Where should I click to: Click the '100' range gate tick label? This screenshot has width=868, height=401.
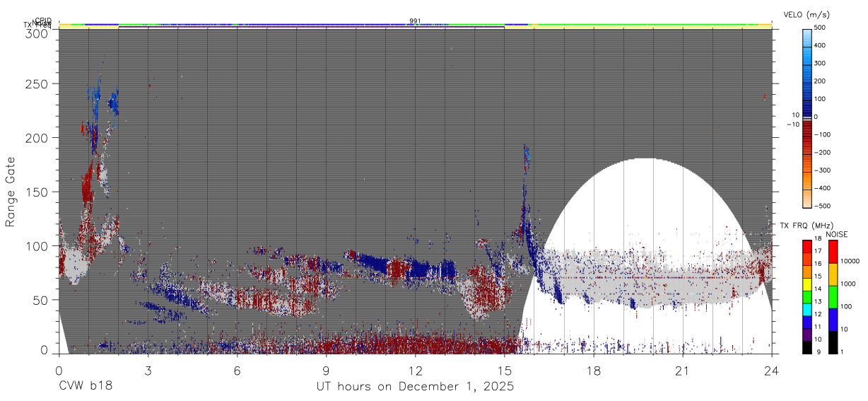click(x=38, y=245)
